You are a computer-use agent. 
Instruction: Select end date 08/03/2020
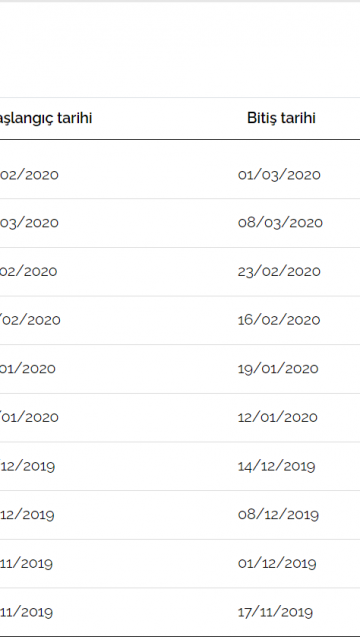(280, 223)
